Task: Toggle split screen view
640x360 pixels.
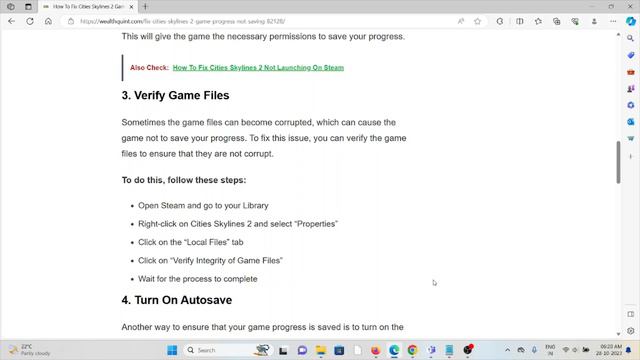Action: [520, 21]
